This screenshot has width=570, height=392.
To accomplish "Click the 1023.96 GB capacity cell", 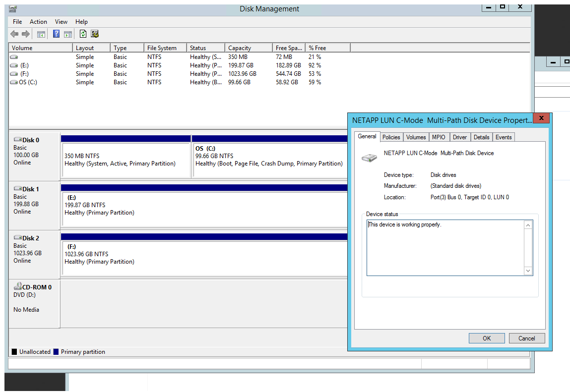I will pyautogui.click(x=242, y=74).
